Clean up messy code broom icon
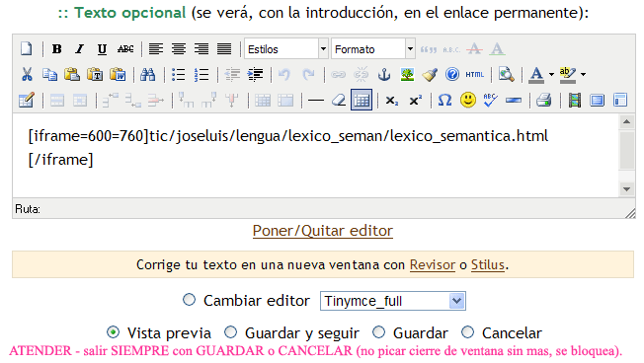The image size is (644, 363). (430, 75)
